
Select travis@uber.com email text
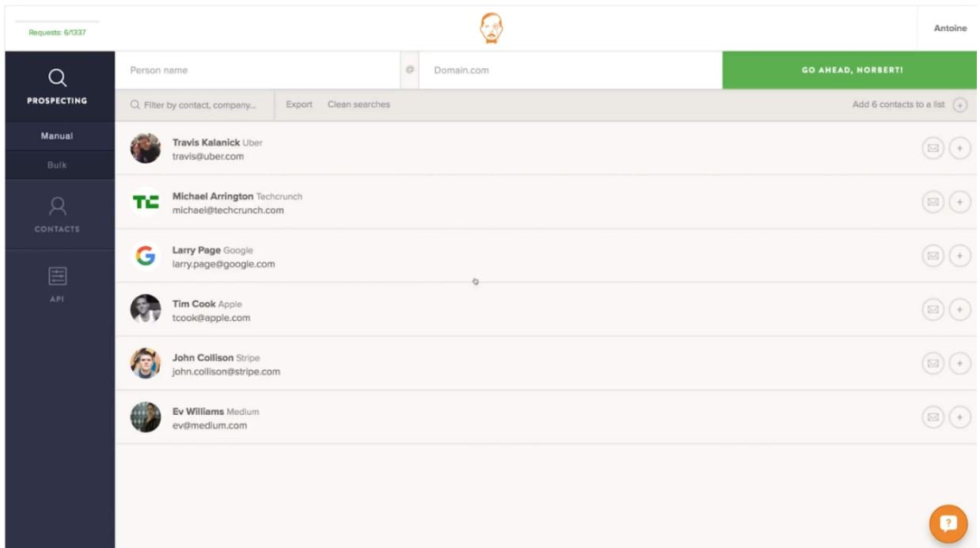click(208, 157)
